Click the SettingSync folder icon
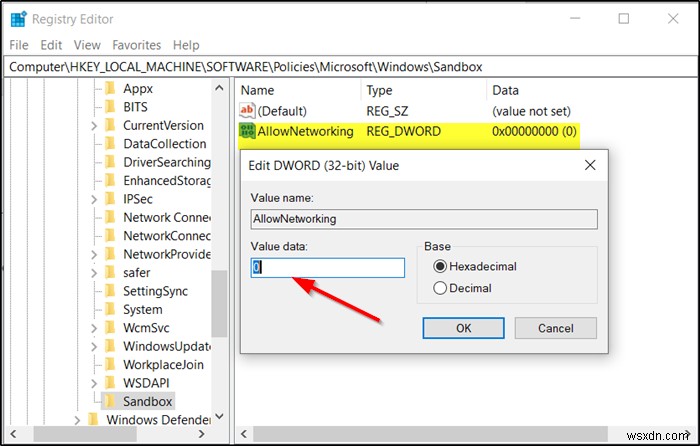The height and width of the screenshot is (446, 700). pos(110,291)
